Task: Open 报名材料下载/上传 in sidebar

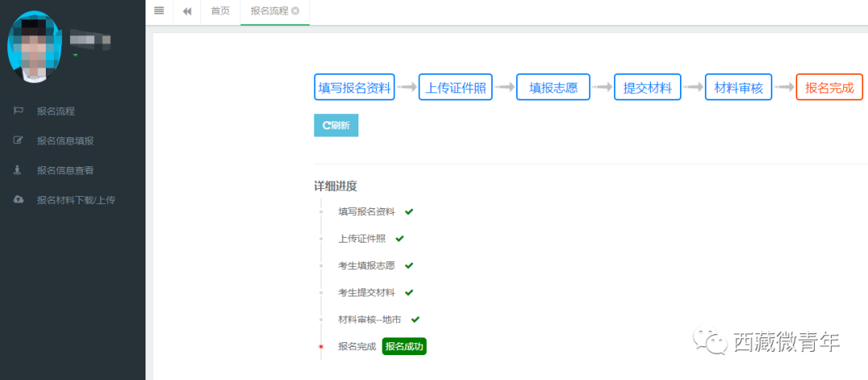Action: coord(76,200)
